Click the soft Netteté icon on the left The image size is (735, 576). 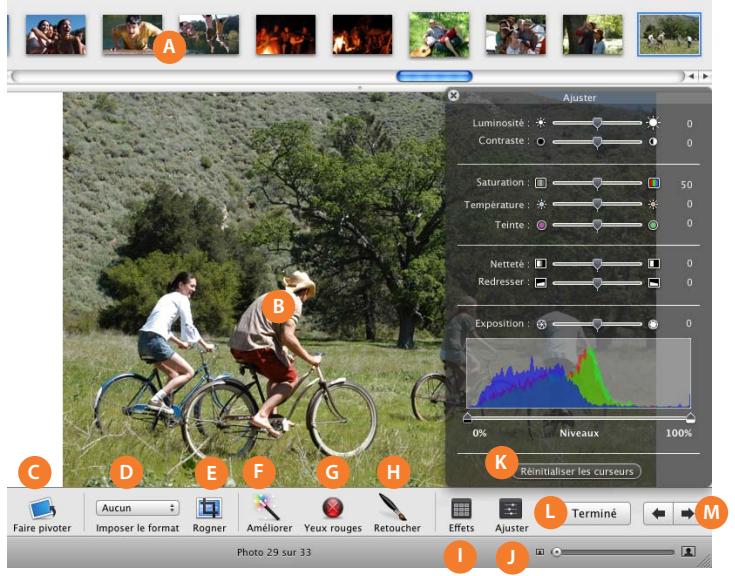(541, 264)
